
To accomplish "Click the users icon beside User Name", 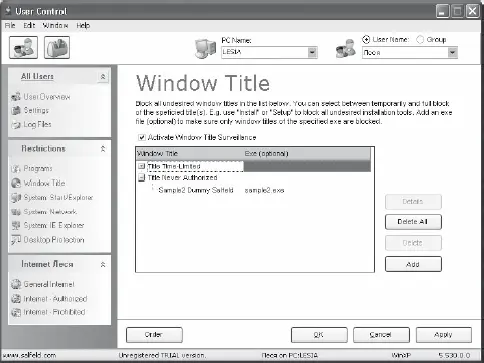I will point(346,49).
